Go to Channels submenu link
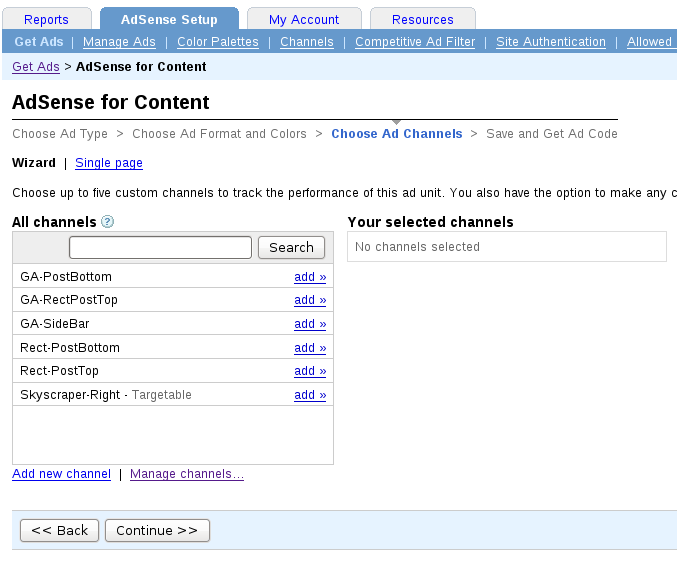677x561 pixels. pyautogui.click(x=307, y=42)
